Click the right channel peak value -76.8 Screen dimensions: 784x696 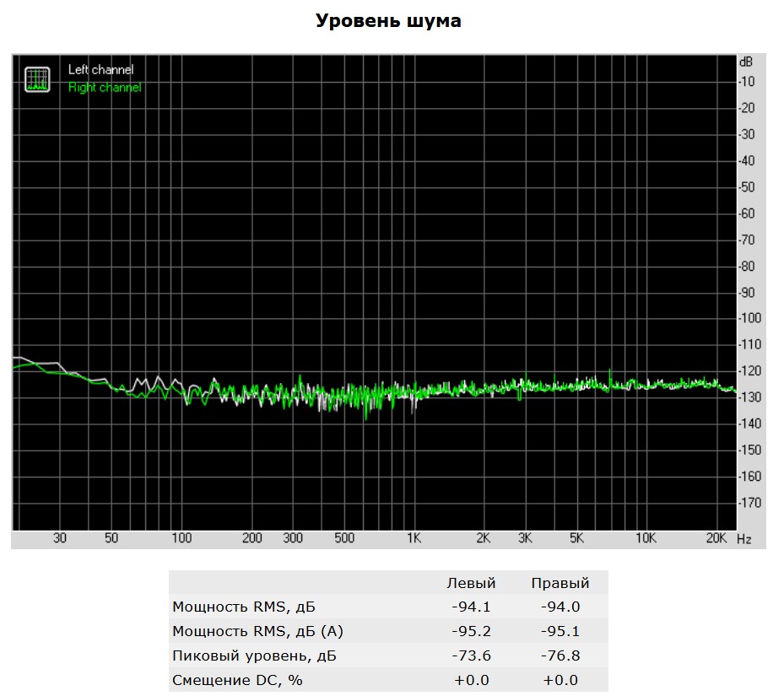click(x=560, y=656)
